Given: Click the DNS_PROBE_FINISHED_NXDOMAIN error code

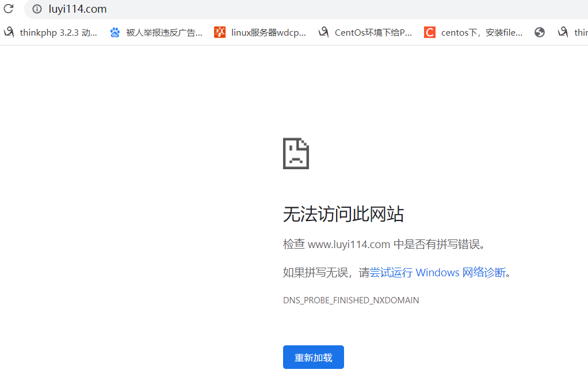Looking at the screenshot, I should [x=351, y=300].
